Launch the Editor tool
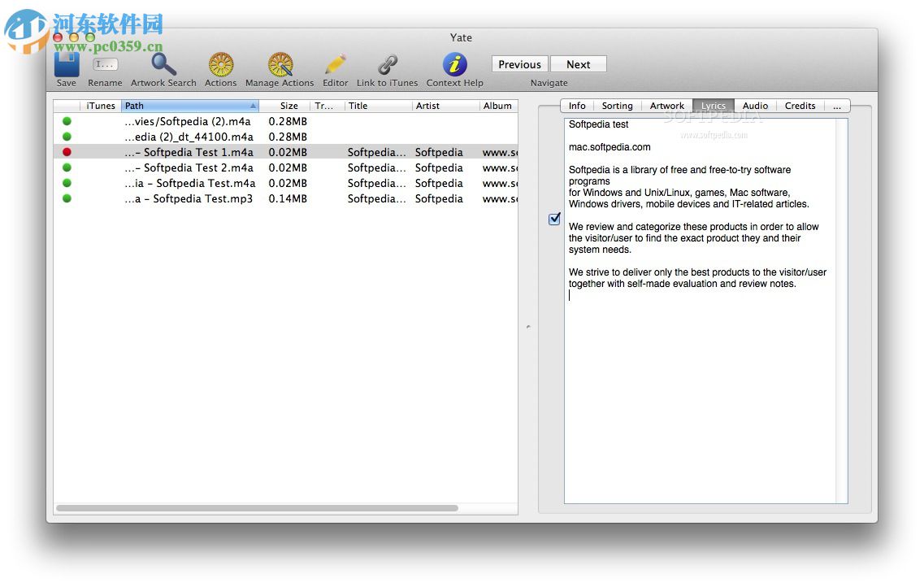 tap(335, 65)
